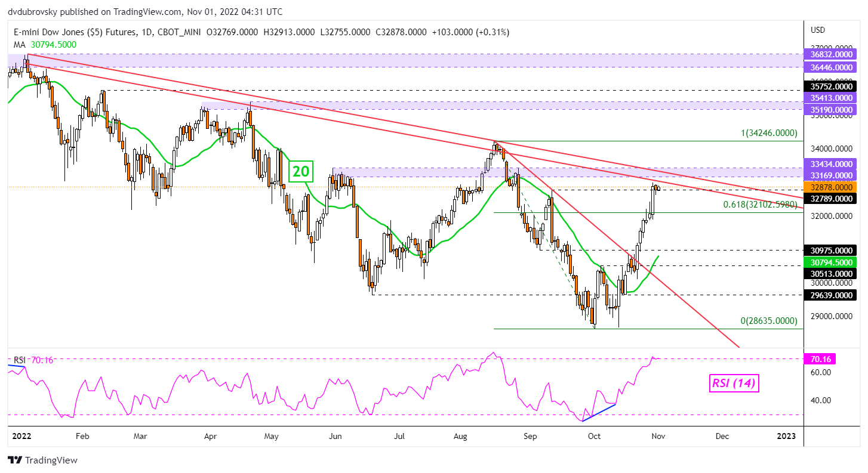Viewport: 868px width, 473px height.
Task: Click the Nov label on time axis
Action: pyautogui.click(x=658, y=436)
